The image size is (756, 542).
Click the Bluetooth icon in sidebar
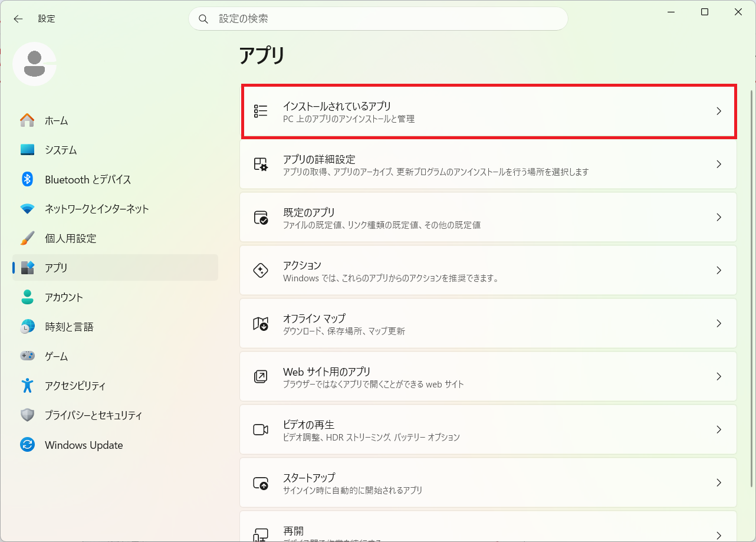(x=27, y=179)
